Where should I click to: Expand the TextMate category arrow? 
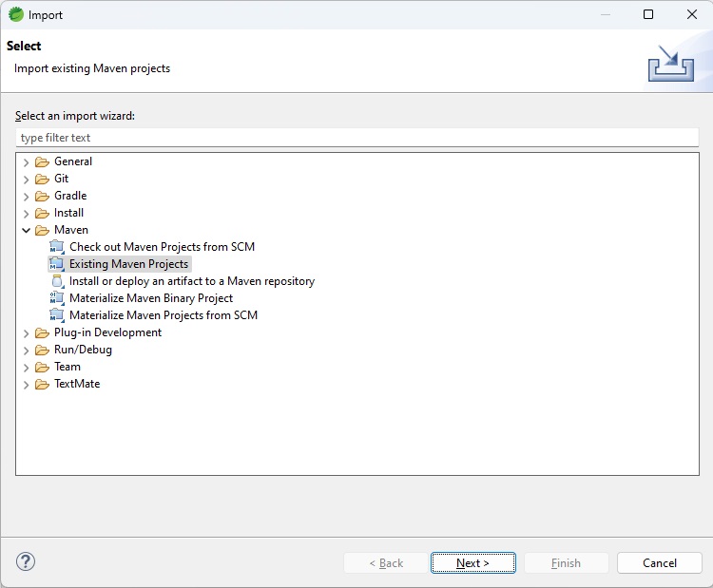coord(26,384)
